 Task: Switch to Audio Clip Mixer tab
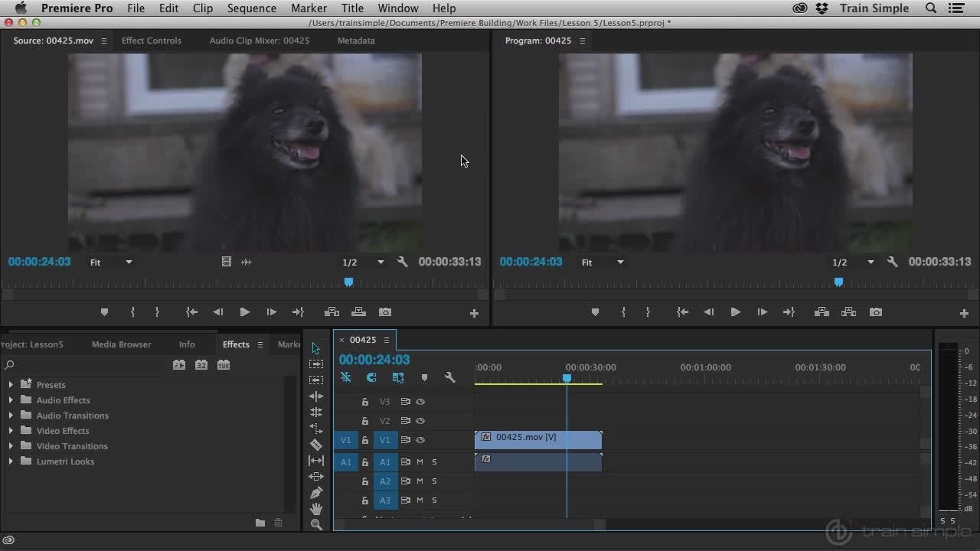[260, 41]
